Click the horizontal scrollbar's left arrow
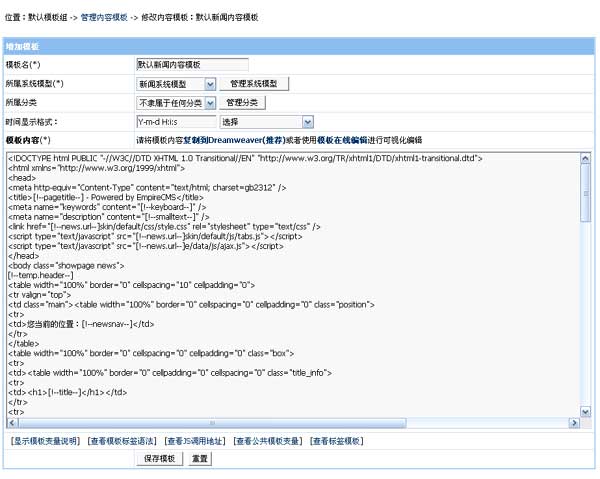The height and width of the screenshot is (479, 600). click(x=11, y=423)
